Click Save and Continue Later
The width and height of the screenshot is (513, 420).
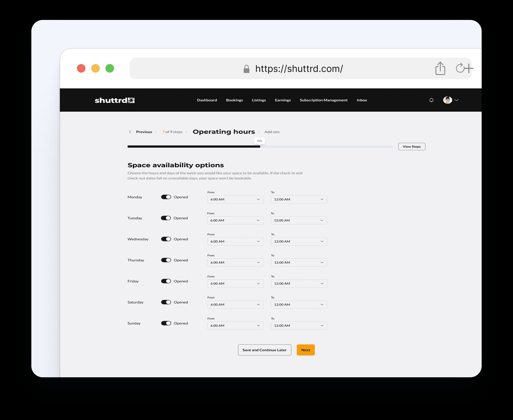click(x=264, y=350)
